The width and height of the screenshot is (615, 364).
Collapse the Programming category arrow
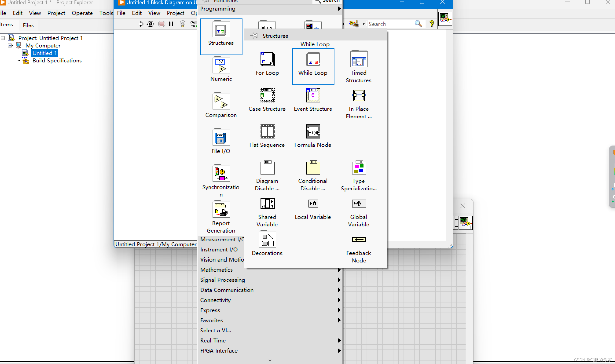(x=339, y=9)
